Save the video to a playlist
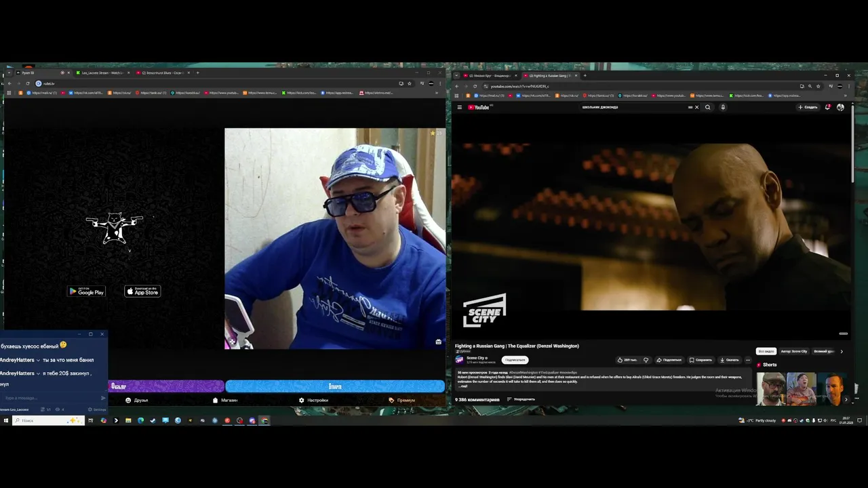 [x=701, y=360]
